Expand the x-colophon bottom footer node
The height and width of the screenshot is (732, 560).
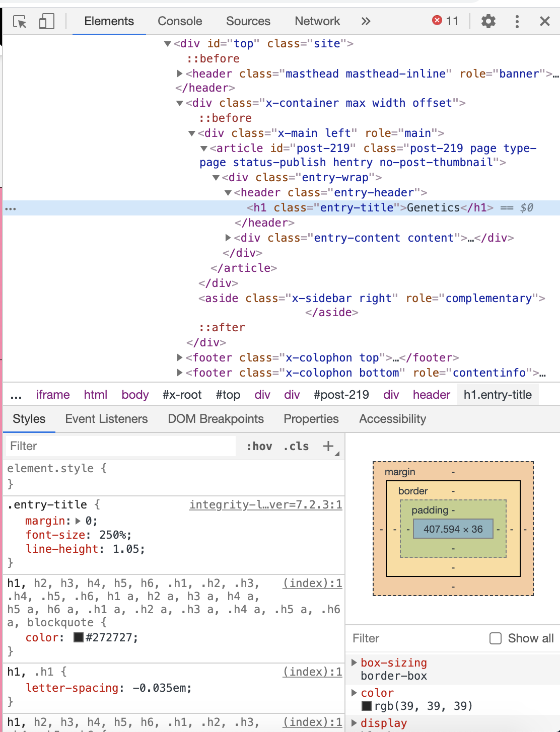point(180,373)
